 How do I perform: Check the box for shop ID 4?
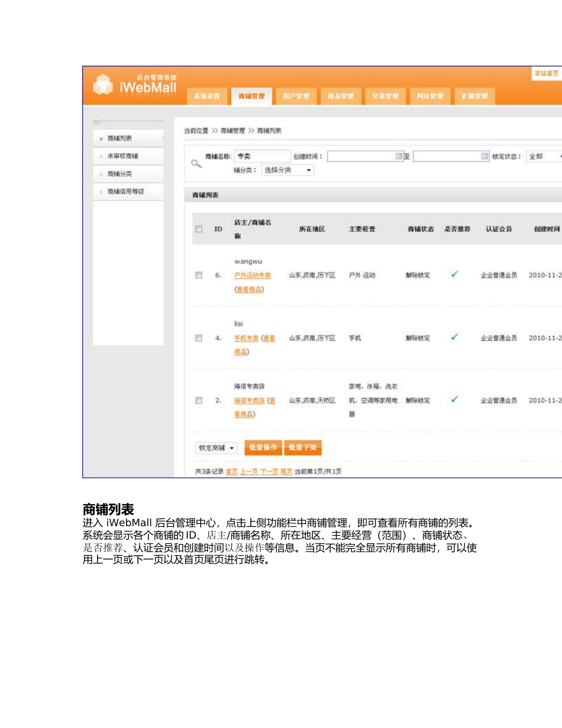[x=199, y=338]
